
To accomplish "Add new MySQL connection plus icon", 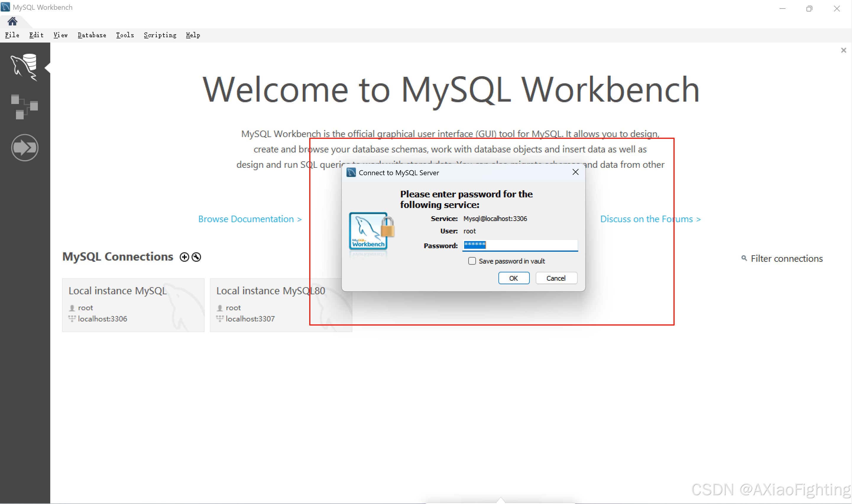I will 184,257.
